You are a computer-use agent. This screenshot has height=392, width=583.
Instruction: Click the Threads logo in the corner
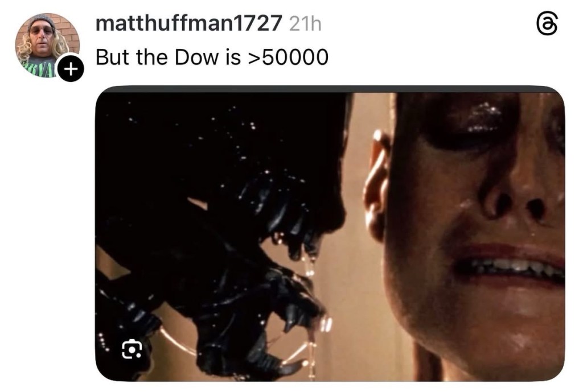547,24
